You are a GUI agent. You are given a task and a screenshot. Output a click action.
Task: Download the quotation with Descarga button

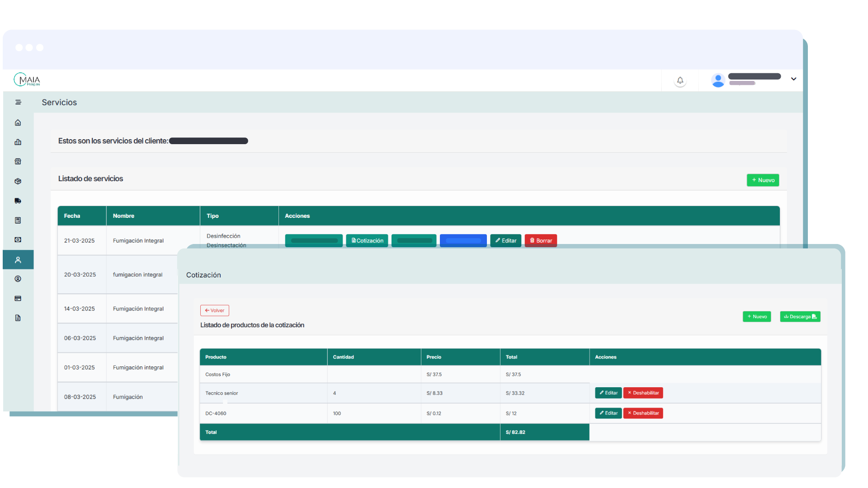(x=800, y=317)
